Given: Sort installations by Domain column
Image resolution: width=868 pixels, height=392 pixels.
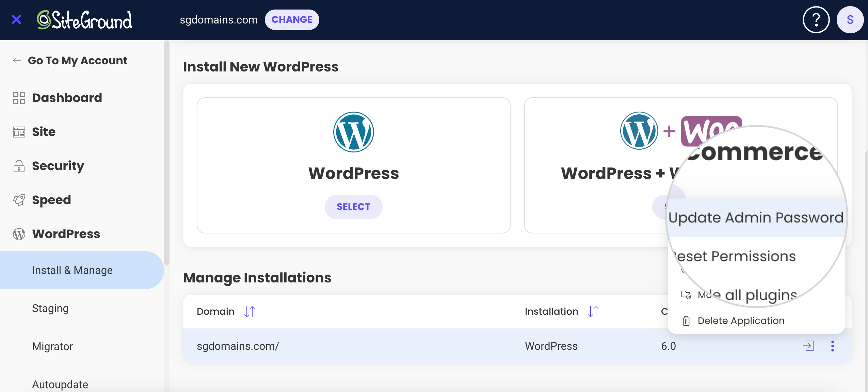Looking at the screenshot, I should 250,312.
